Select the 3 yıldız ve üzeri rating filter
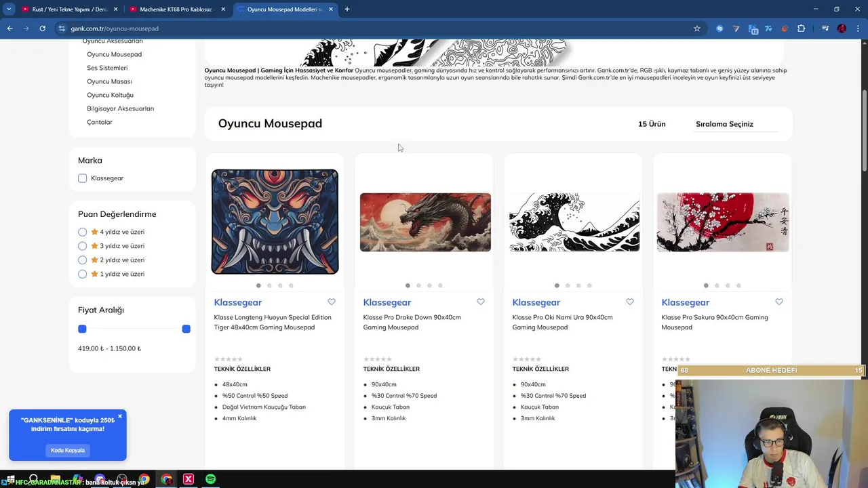 [83, 246]
